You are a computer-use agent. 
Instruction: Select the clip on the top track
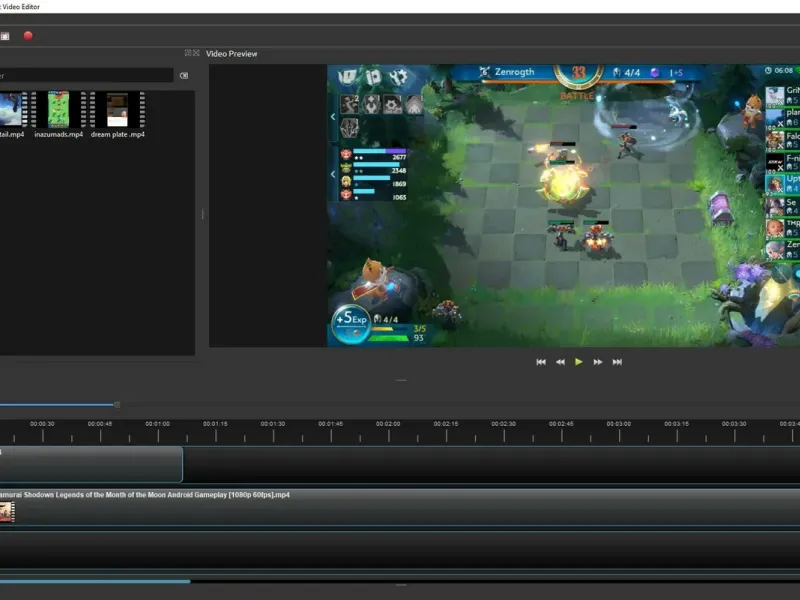(x=90, y=465)
